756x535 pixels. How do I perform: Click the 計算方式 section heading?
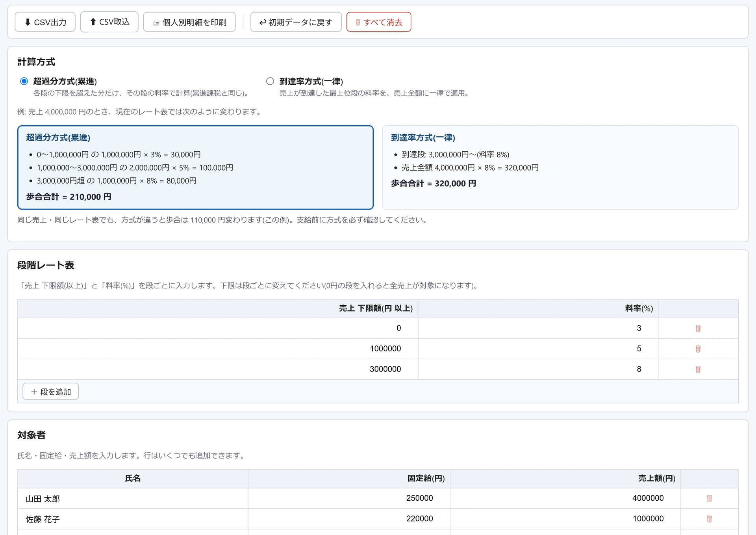pos(36,62)
